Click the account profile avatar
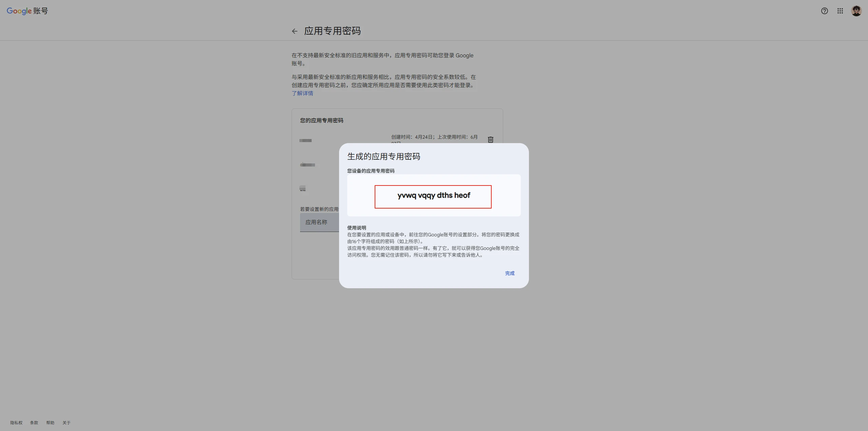 click(856, 11)
